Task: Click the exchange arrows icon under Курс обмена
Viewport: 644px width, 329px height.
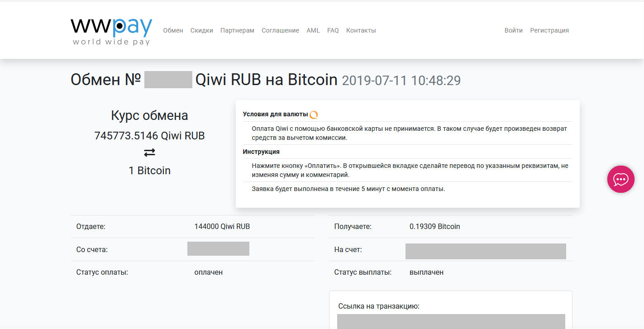Action: [149, 153]
